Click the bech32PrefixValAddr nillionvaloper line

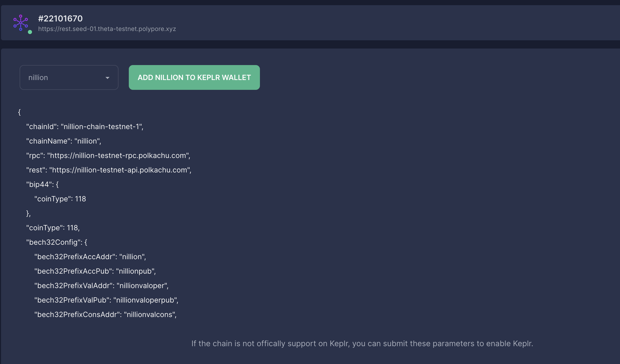point(101,286)
